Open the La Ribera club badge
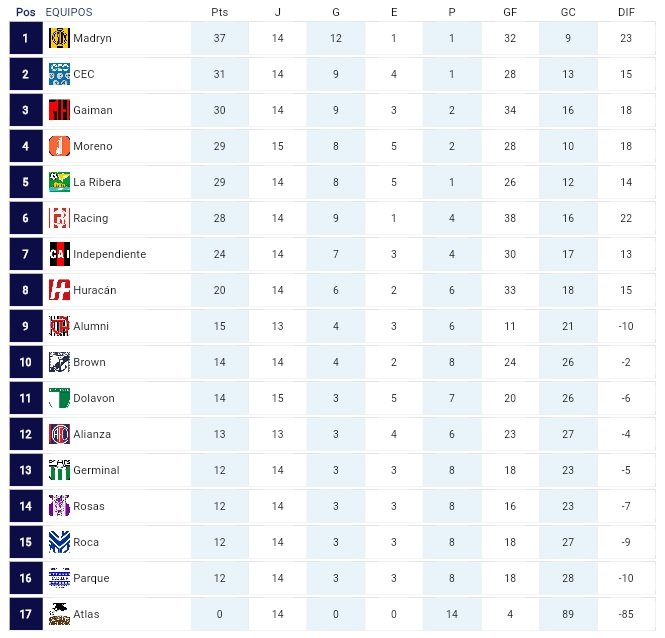The image size is (665, 638). click(x=59, y=182)
